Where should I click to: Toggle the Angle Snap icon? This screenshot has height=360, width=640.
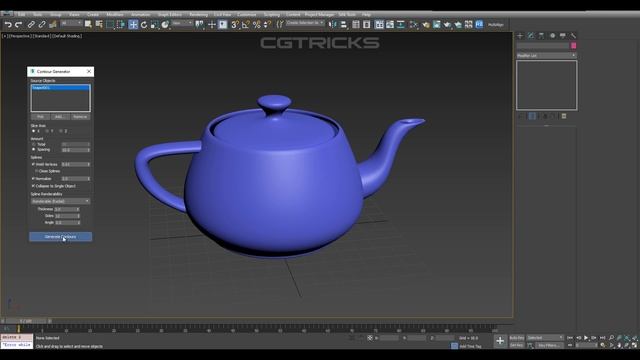pos(246,25)
